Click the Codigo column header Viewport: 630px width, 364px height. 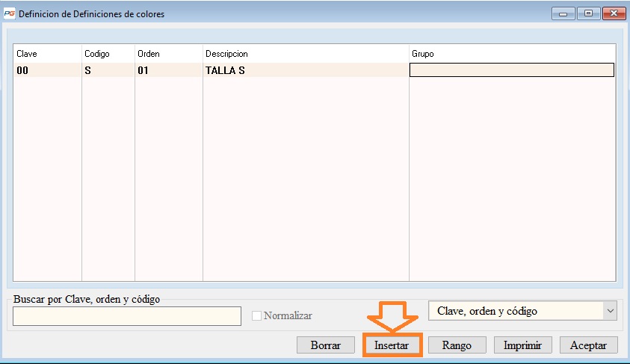pos(108,53)
